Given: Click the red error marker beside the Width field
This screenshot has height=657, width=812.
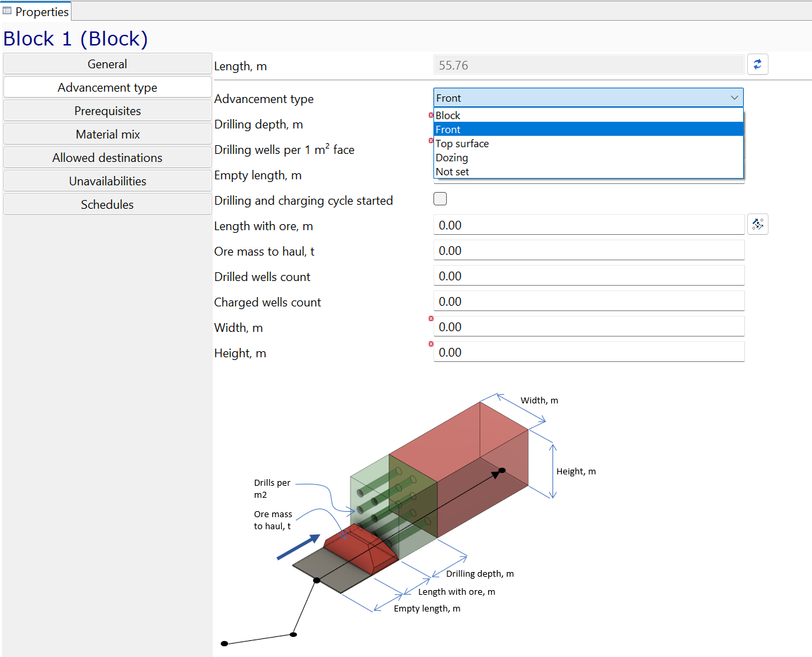Looking at the screenshot, I should tap(431, 318).
